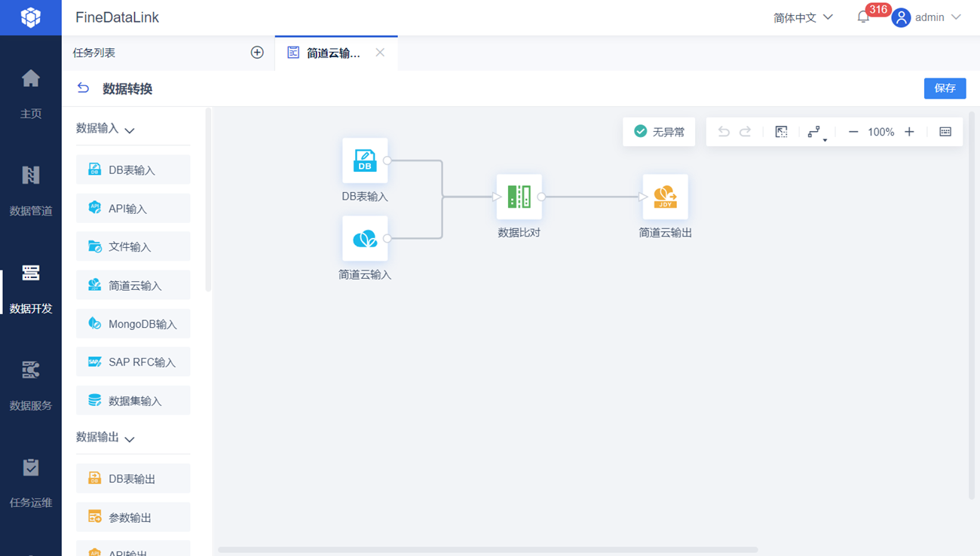Click the undo arrow in canvas toolbar
Viewport: 980px width, 556px height.
point(724,132)
